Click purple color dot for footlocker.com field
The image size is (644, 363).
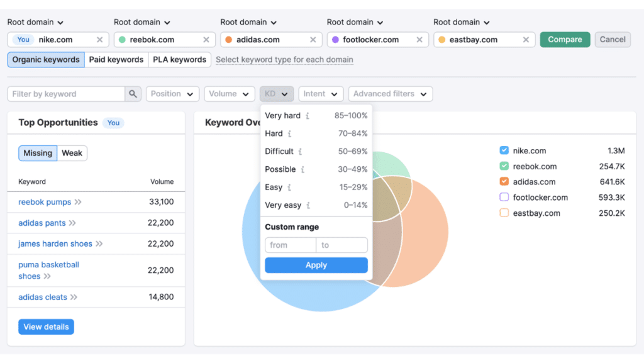coord(335,40)
